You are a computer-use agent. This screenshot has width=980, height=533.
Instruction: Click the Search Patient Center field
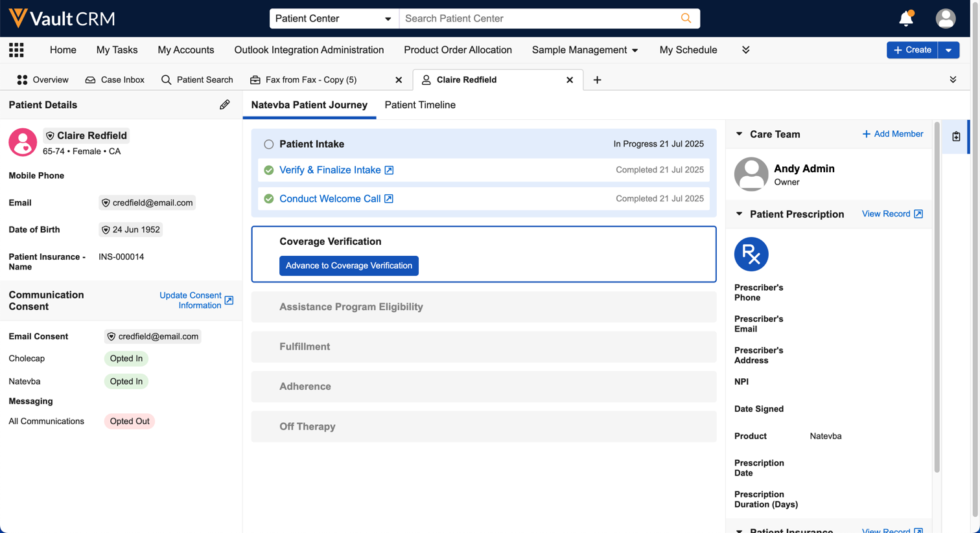click(538, 19)
